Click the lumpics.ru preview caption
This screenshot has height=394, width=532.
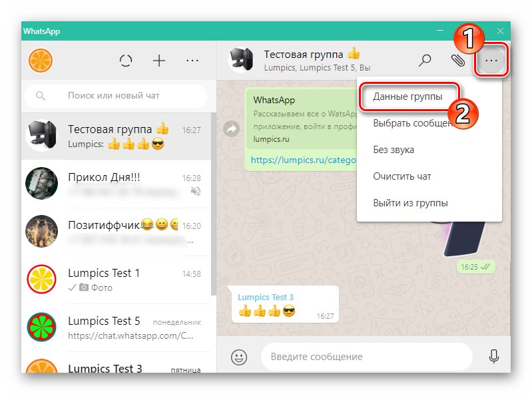(271, 139)
